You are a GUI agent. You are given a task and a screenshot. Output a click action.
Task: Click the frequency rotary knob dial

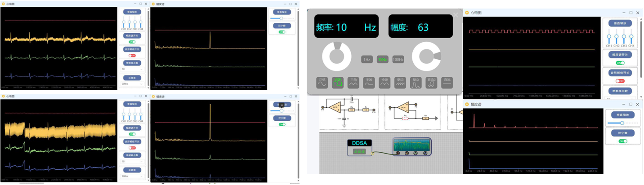pos(336,57)
